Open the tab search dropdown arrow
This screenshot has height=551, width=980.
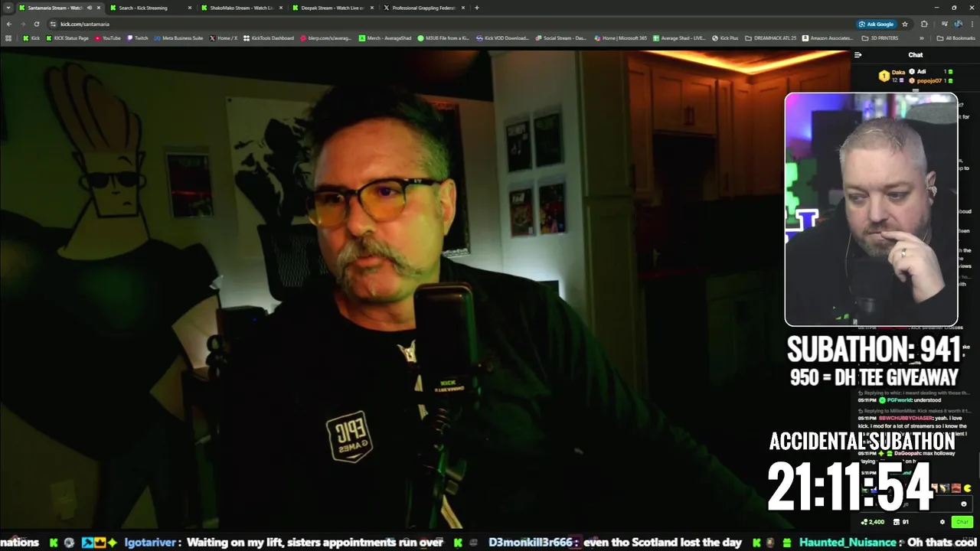[8, 8]
